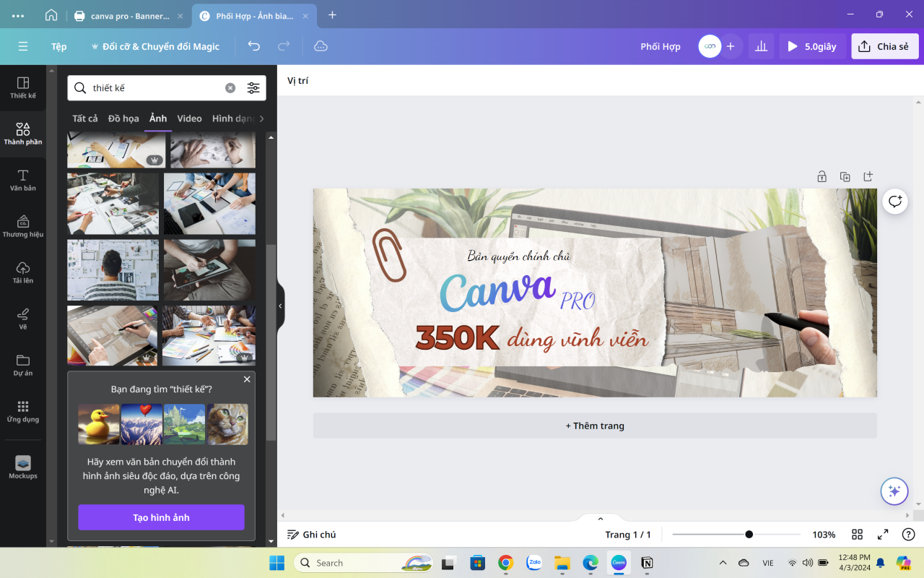924x578 pixels.
Task: Open Đổi cỡ & Chuyển đổi Magic
Action: [x=154, y=46]
